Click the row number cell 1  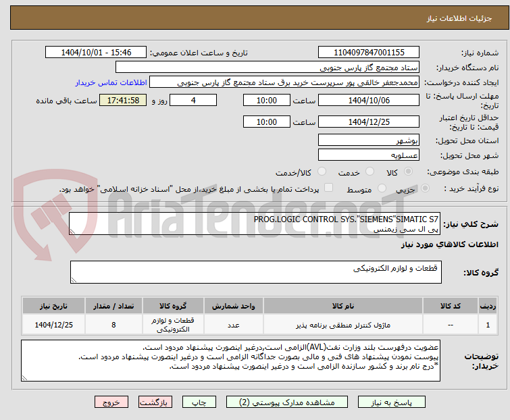pos(488,325)
